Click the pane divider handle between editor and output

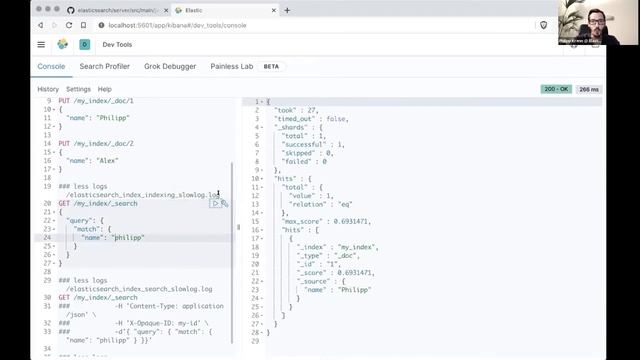(x=238, y=227)
